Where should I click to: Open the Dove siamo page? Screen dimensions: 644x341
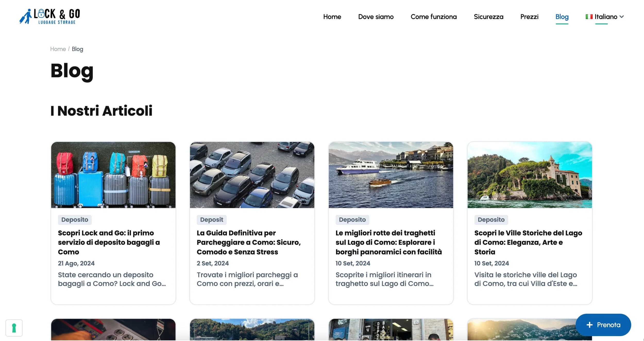click(x=376, y=17)
